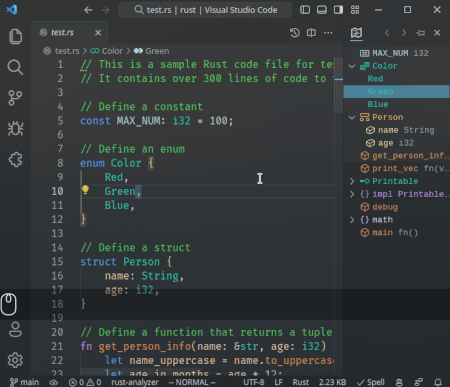
Task: Close the test.rs tab
Action: pyautogui.click(x=98, y=33)
